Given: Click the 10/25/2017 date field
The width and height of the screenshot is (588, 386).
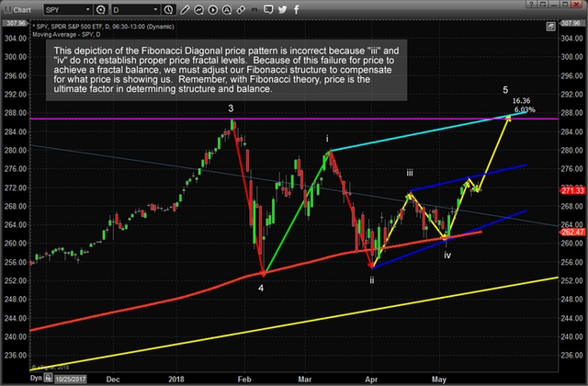Looking at the screenshot, I should pyautogui.click(x=71, y=380).
